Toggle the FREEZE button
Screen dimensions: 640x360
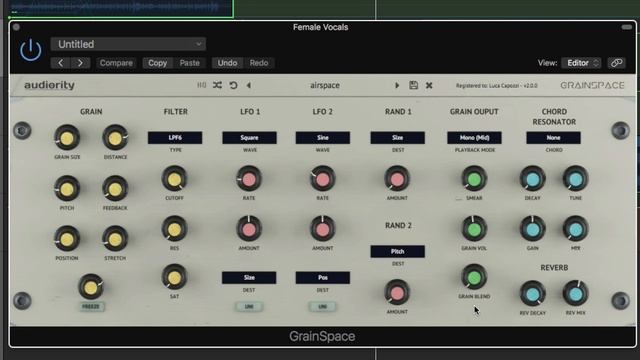pos(91,307)
